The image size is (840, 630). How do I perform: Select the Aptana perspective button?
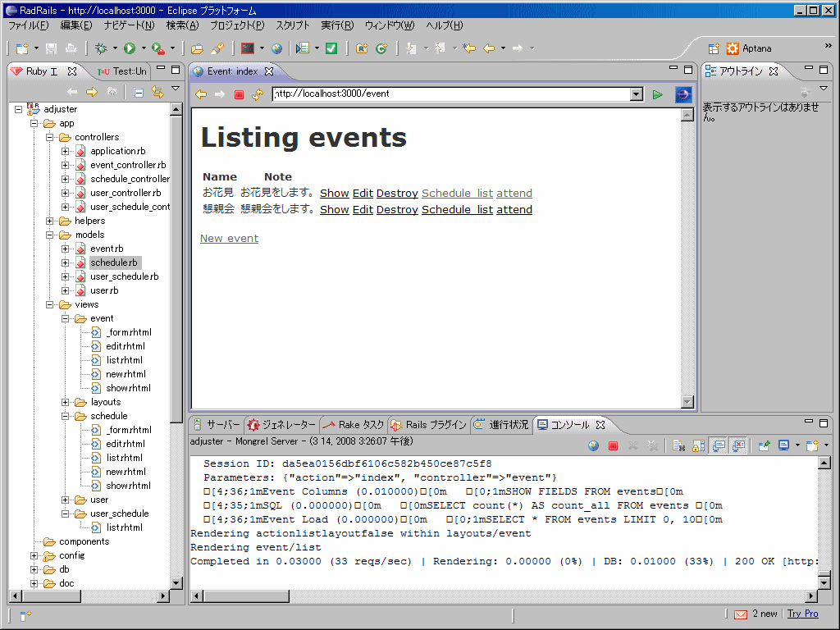click(749, 48)
